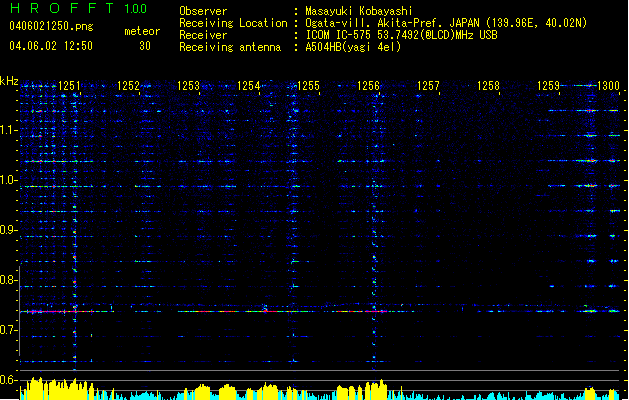The width and height of the screenshot is (629, 400).
Task: Click the Receiving Location label
Action: point(233,23)
